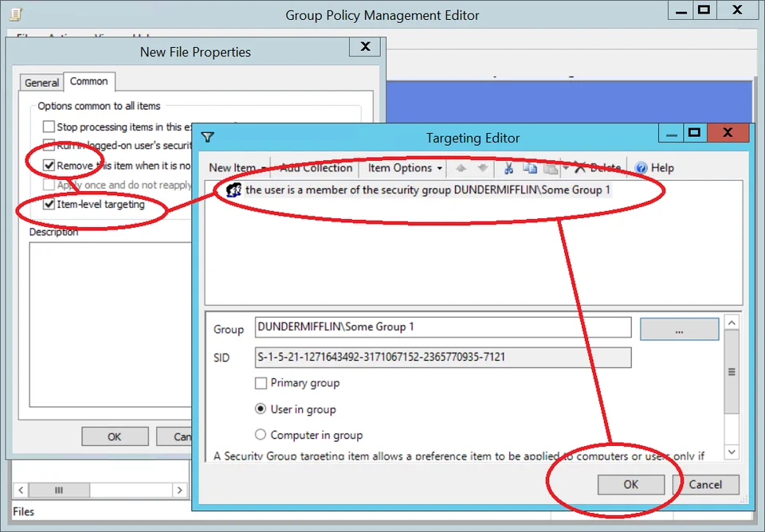The width and height of the screenshot is (765, 532).
Task: Select the security group targeting item row
Action: (420, 190)
